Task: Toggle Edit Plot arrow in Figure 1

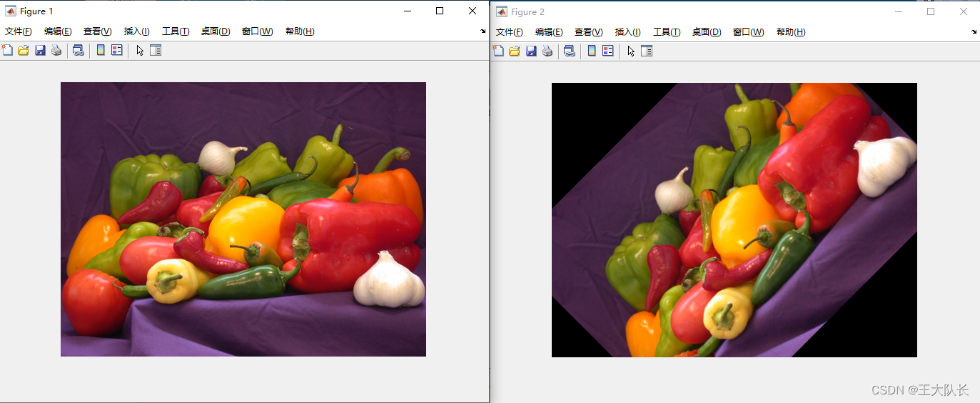Action: point(140,50)
